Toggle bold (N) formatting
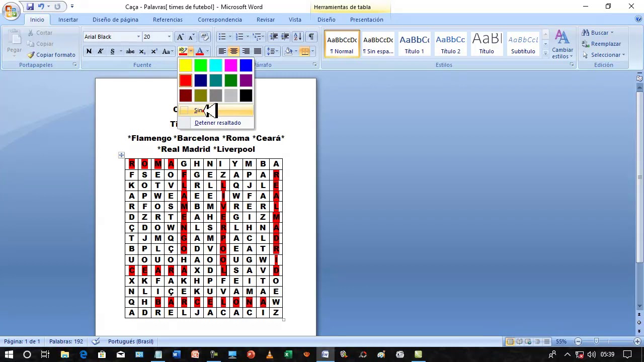Screen dimensions: 644x362 click(x=89, y=51)
